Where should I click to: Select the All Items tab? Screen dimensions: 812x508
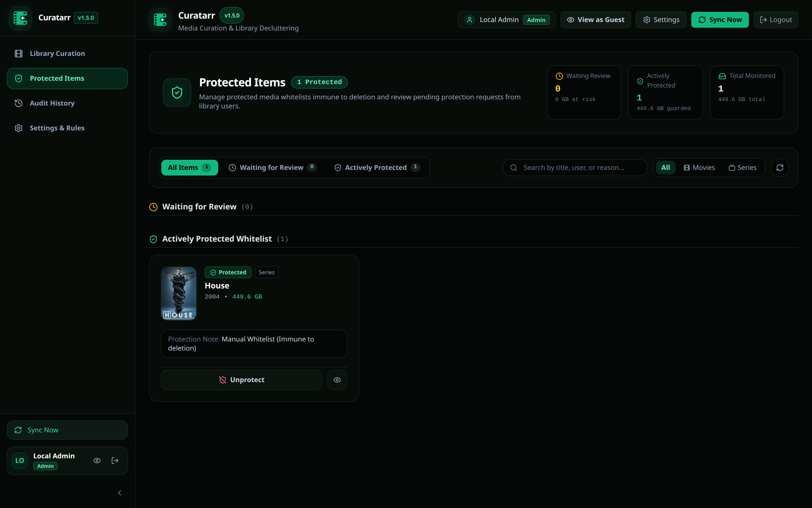[189, 168]
